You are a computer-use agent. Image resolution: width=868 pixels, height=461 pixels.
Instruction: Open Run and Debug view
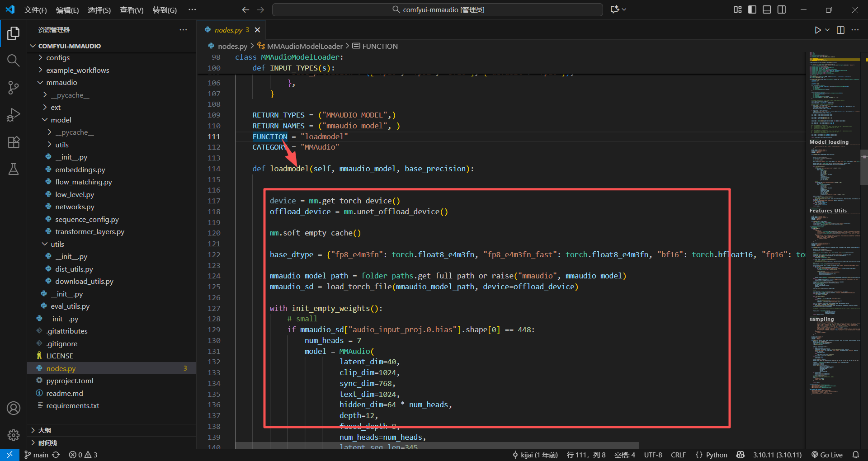(14, 115)
